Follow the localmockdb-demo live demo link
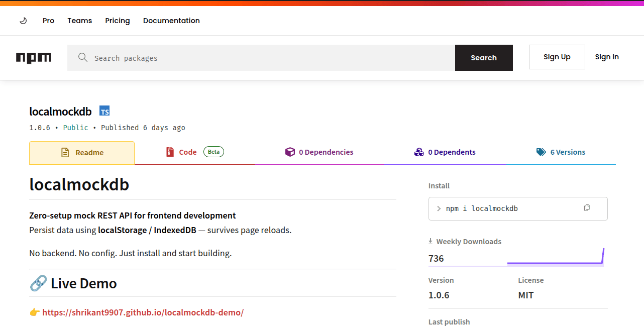This screenshot has width=644, height=326. pos(143,312)
